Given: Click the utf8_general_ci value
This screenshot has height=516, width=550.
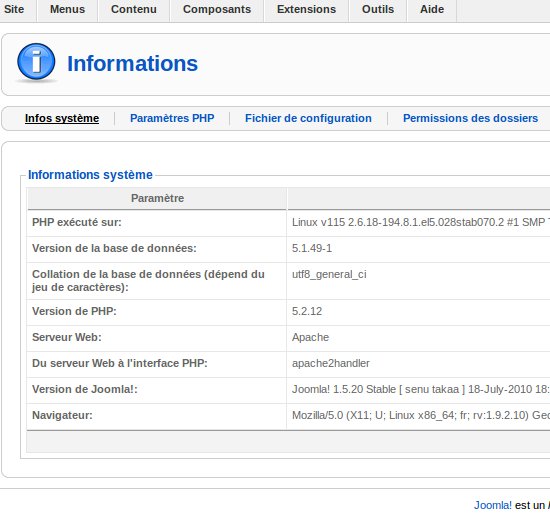Looking at the screenshot, I should click(329, 274).
